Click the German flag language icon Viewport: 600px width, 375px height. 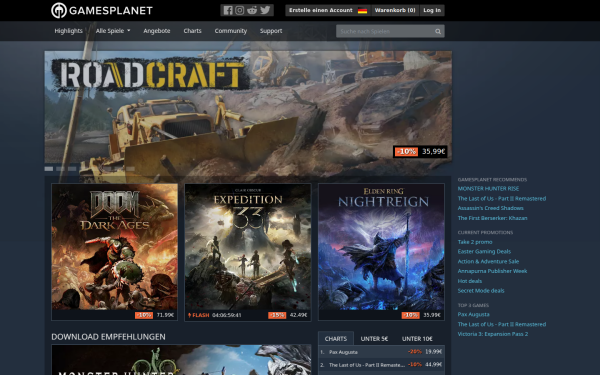point(362,11)
